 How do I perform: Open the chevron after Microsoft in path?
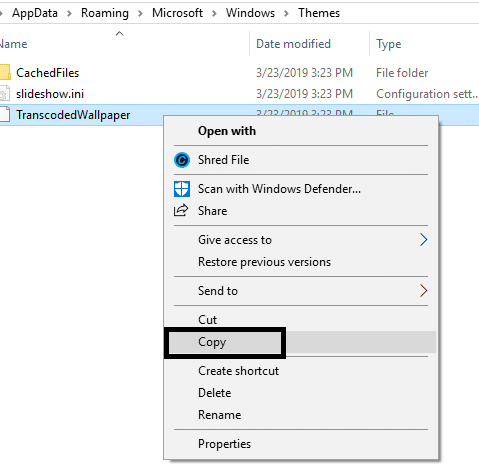coord(214,13)
